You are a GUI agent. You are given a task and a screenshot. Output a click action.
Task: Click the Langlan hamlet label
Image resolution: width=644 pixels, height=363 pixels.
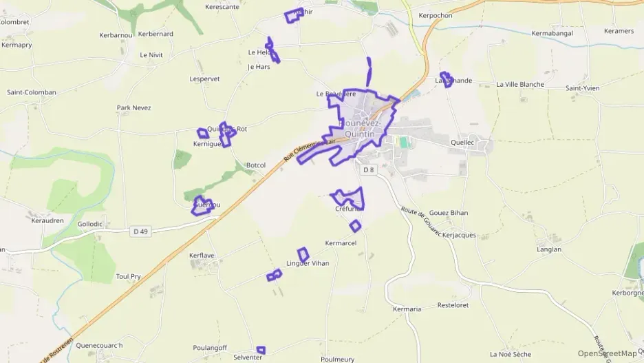(549, 249)
